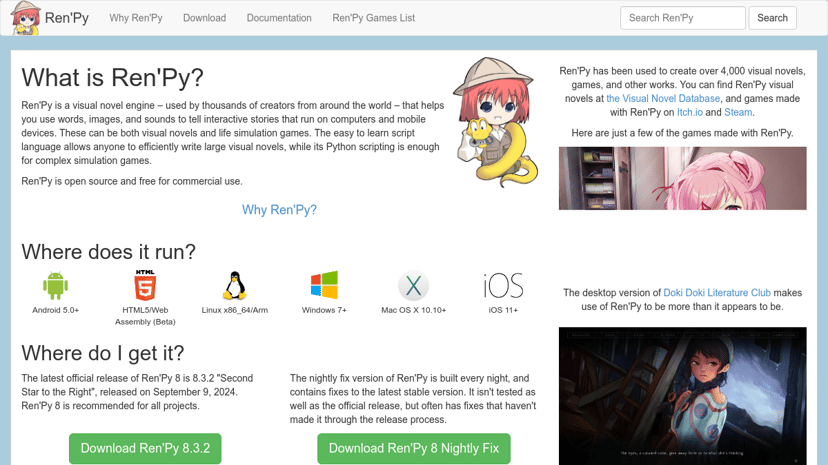Screen dimensions: 828x465
Task: Click Download Ren'Py 8 Nightly Fix button
Action: (414, 448)
